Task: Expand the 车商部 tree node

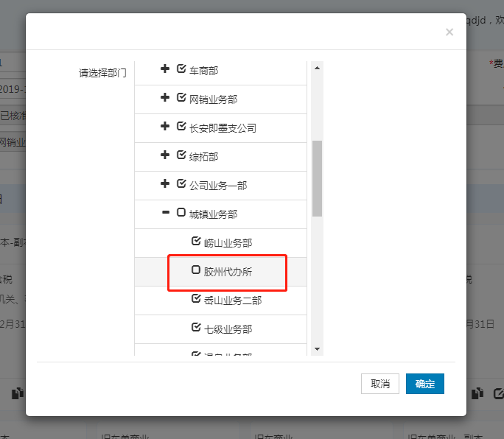Action: 165,69
